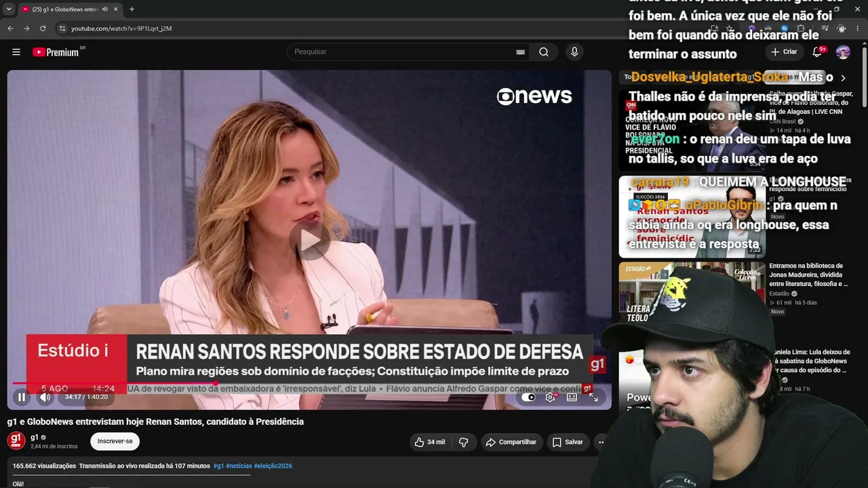The image size is (868, 488).
Task: Select the g1 e GloboNews browser tab
Action: point(64,9)
